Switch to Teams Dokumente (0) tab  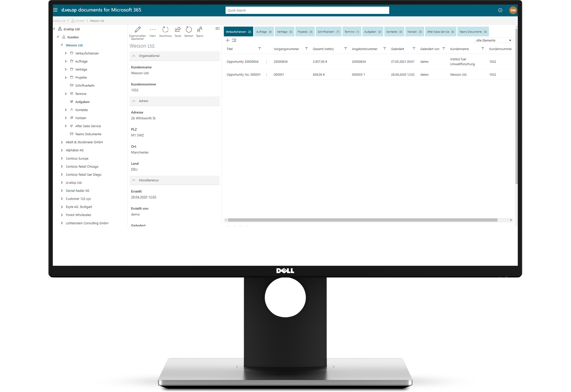coord(473,32)
